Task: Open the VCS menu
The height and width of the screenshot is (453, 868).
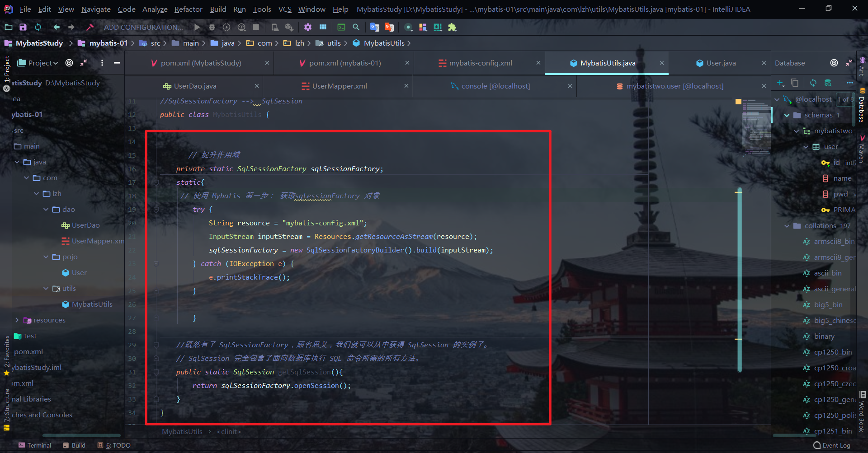Action: (x=285, y=9)
